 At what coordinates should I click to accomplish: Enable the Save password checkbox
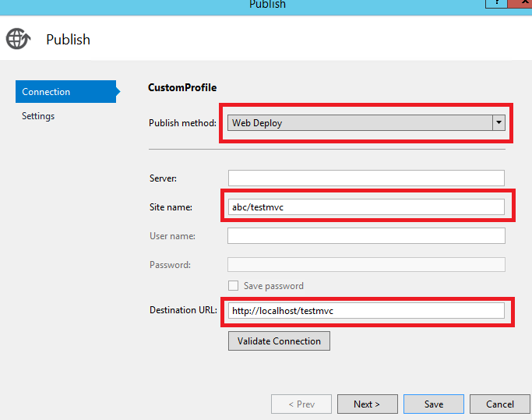coord(233,285)
